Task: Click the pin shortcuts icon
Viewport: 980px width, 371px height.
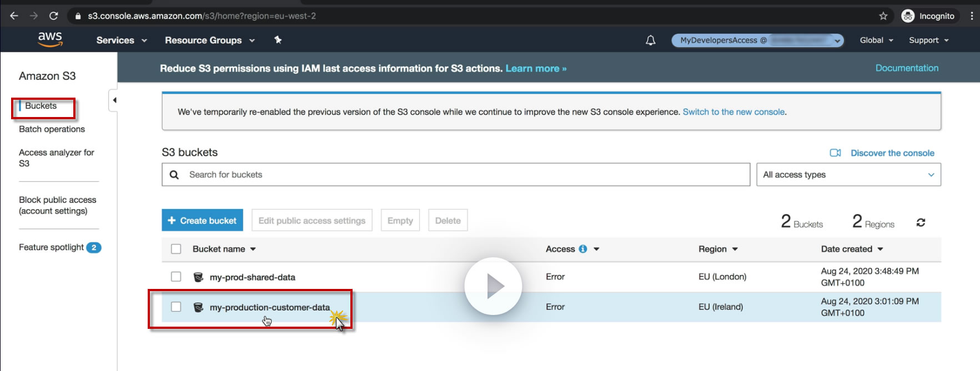Action: coord(278,40)
